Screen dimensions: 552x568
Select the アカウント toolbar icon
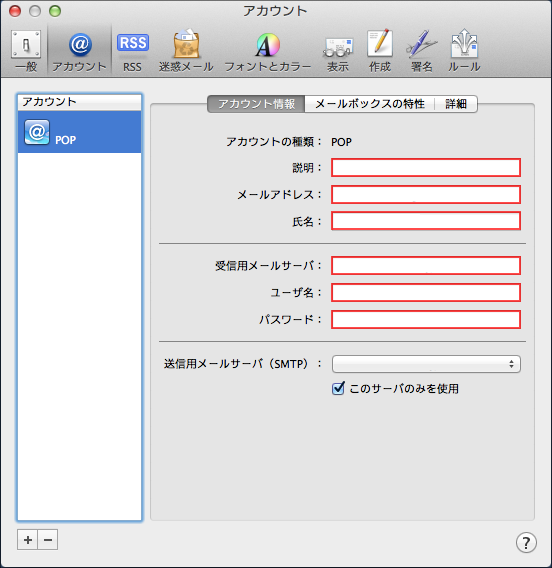pos(79,51)
